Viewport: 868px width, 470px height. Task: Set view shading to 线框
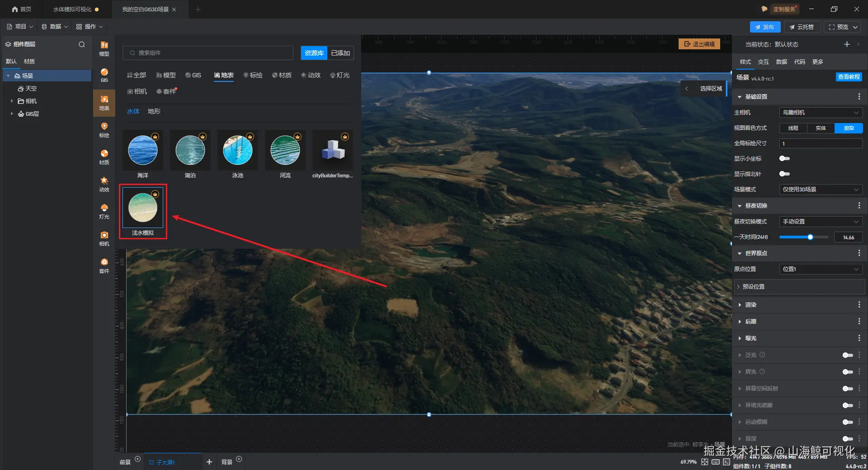pyautogui.click(x=793, y=128)
